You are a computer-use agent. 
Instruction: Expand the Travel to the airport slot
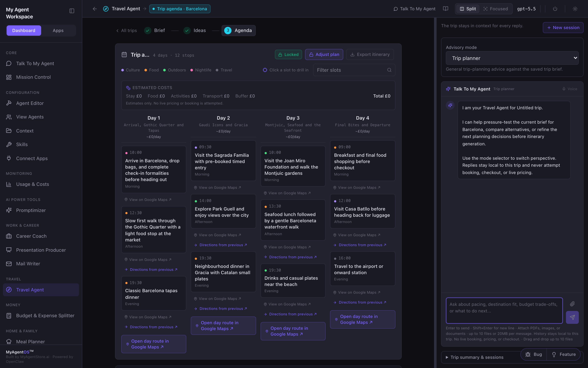[363, 269]
